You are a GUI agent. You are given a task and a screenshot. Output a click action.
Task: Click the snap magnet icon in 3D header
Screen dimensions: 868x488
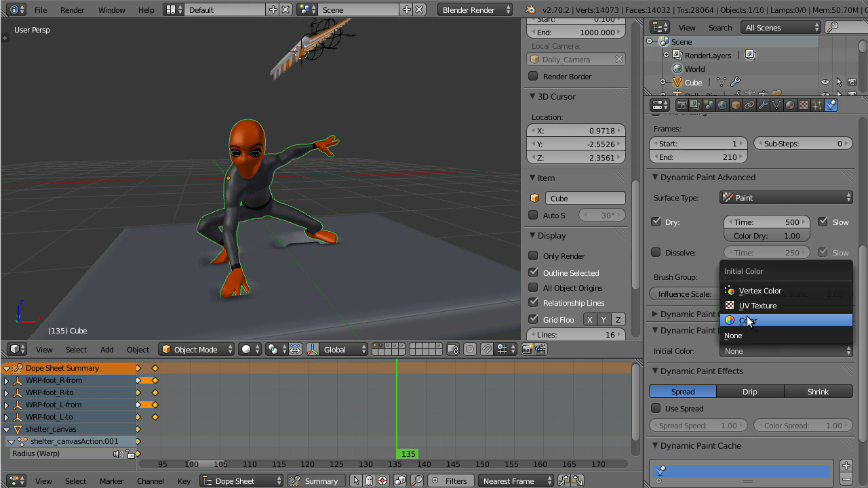click(x=487, y=349)
